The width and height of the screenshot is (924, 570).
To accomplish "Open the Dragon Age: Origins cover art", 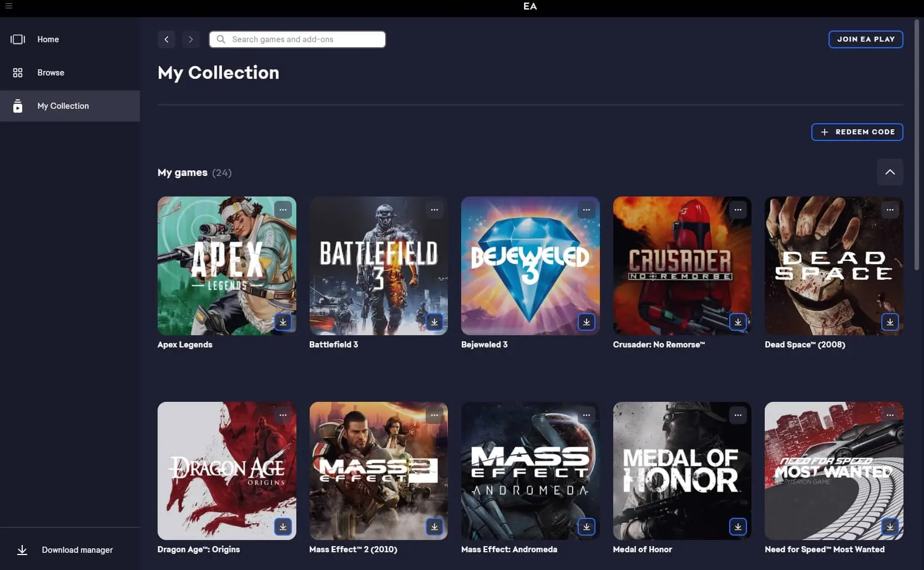I will pyautogui.click(x=227, y=471).
